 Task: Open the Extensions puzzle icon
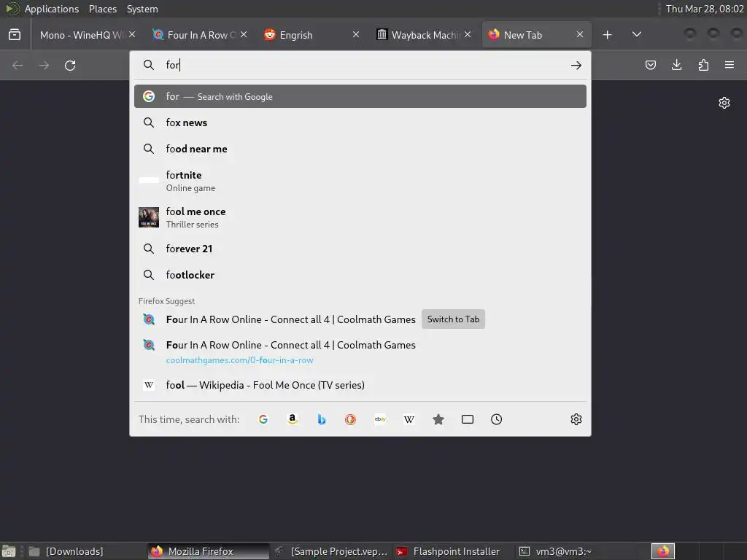(703, 65)
